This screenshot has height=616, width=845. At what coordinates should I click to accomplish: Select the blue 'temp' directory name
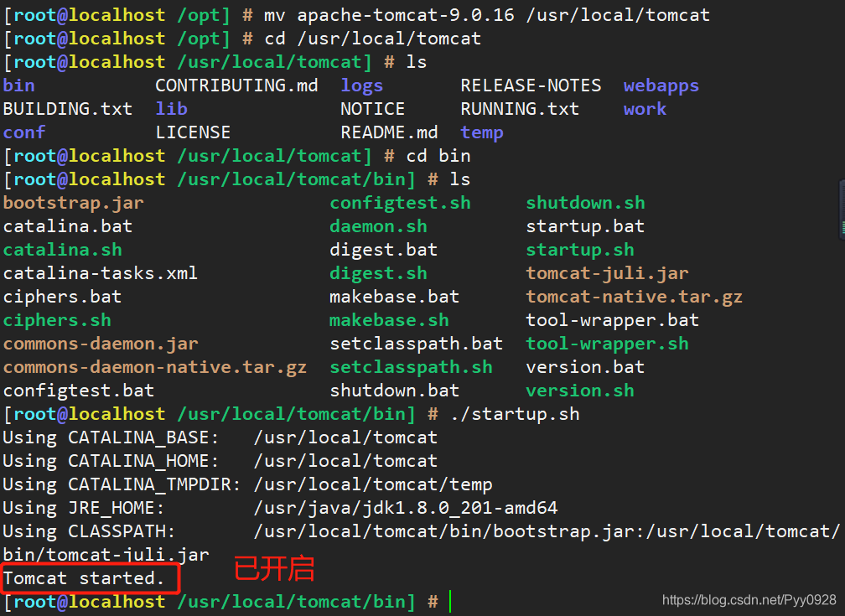point(482,133)
